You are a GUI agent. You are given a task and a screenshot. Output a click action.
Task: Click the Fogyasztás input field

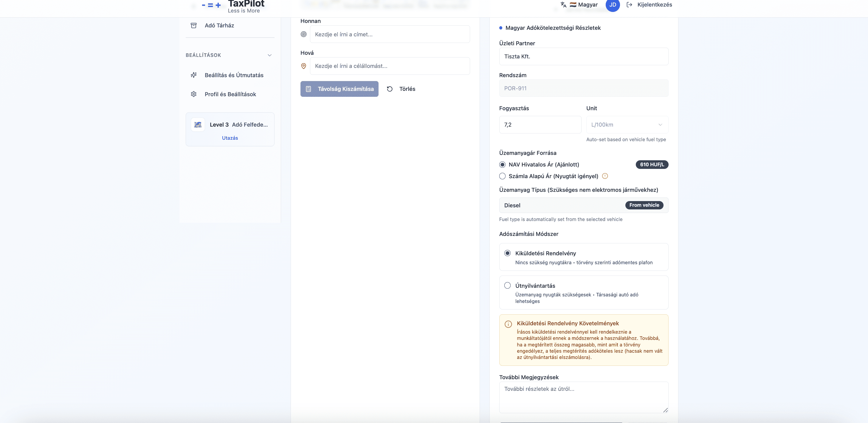[540, 125]
